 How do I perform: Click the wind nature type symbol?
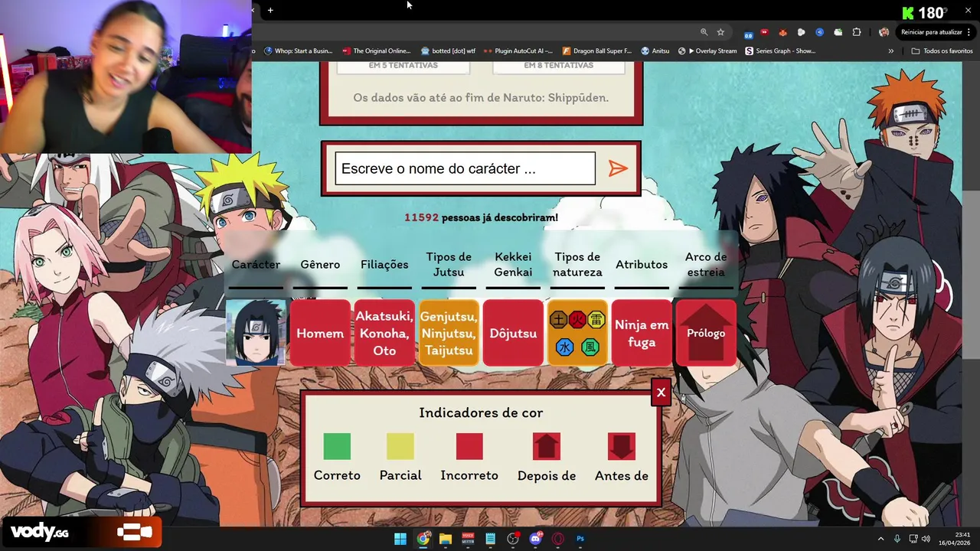(x=590, y=347)
